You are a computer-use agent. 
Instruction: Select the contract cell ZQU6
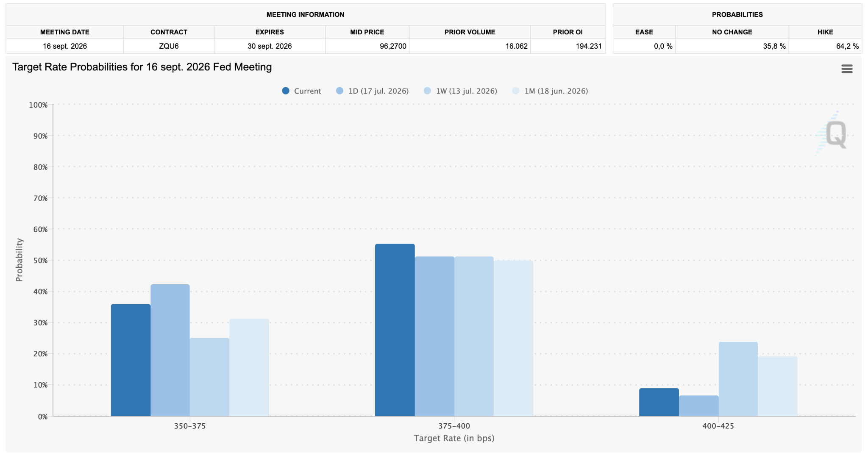pos(169,46)
